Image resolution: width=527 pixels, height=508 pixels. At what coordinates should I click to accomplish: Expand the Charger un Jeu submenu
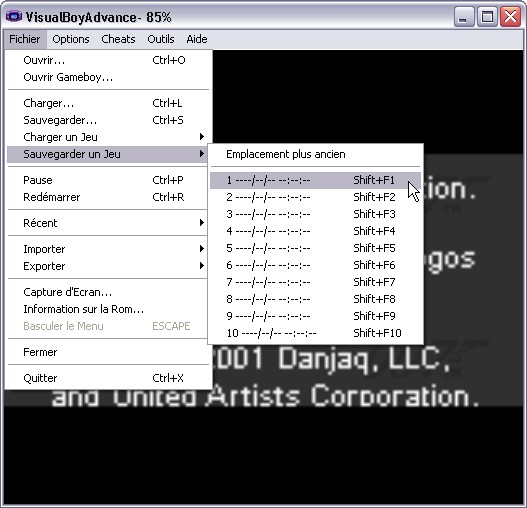click(x=108, y=137)
